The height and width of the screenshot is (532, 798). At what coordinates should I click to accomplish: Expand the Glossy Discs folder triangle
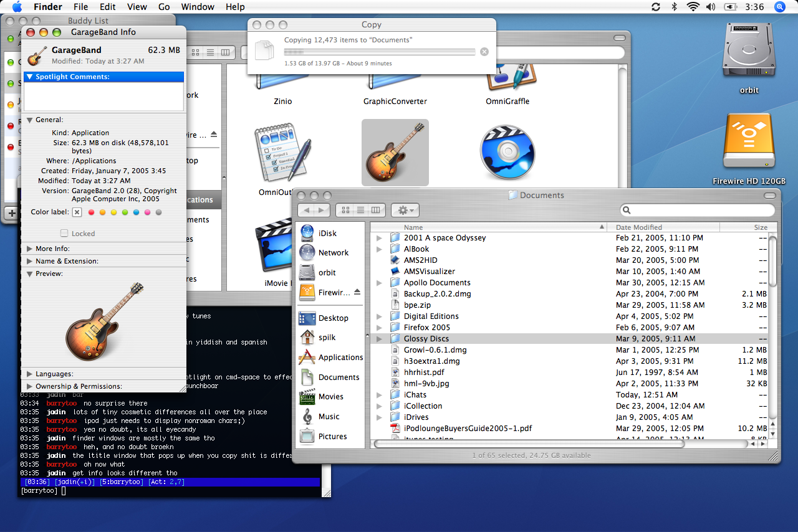(378, 339)
